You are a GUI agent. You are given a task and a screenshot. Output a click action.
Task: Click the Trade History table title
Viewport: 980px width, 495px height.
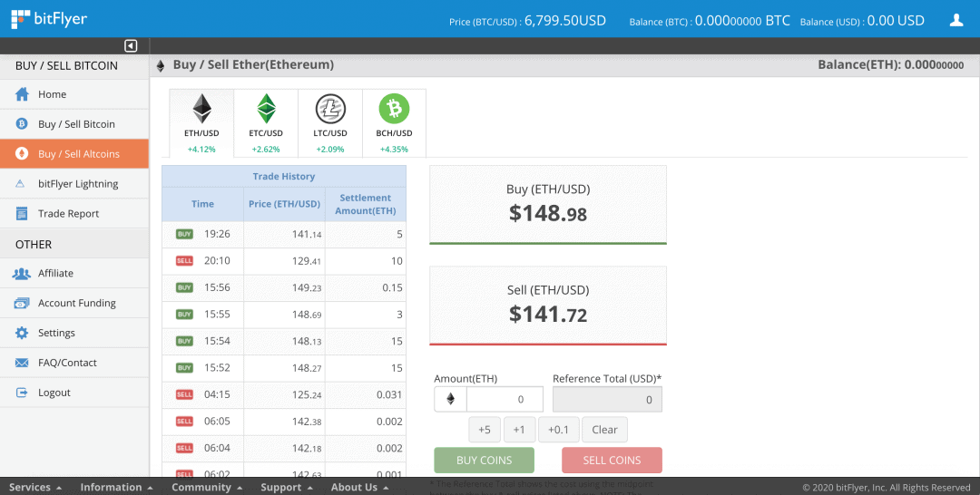pos(284,177)
